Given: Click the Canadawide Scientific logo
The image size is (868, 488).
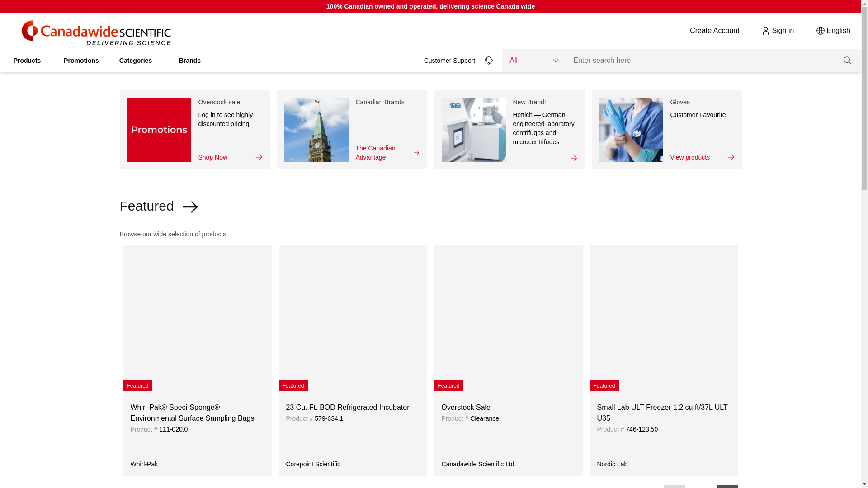Looking at the screenshot, I should coord(96,33).
